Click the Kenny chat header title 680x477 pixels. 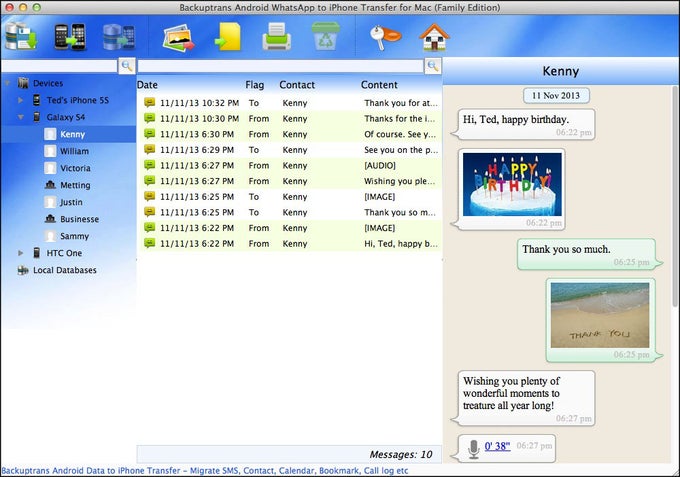click(561, 71)
